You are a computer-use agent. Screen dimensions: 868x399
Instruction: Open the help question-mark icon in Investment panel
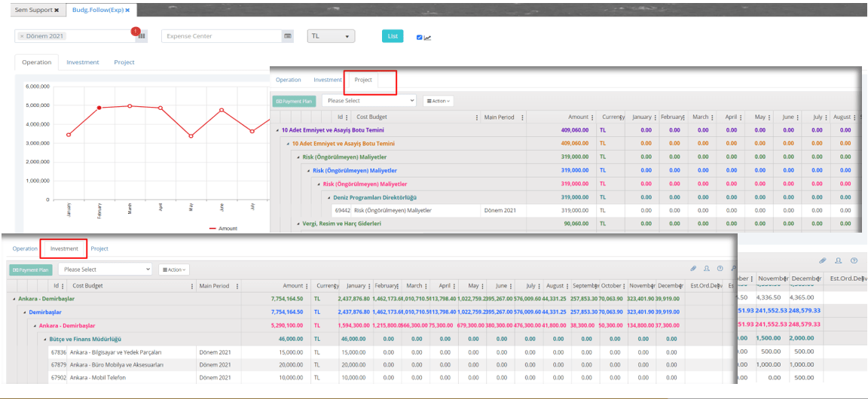[720, 268]
